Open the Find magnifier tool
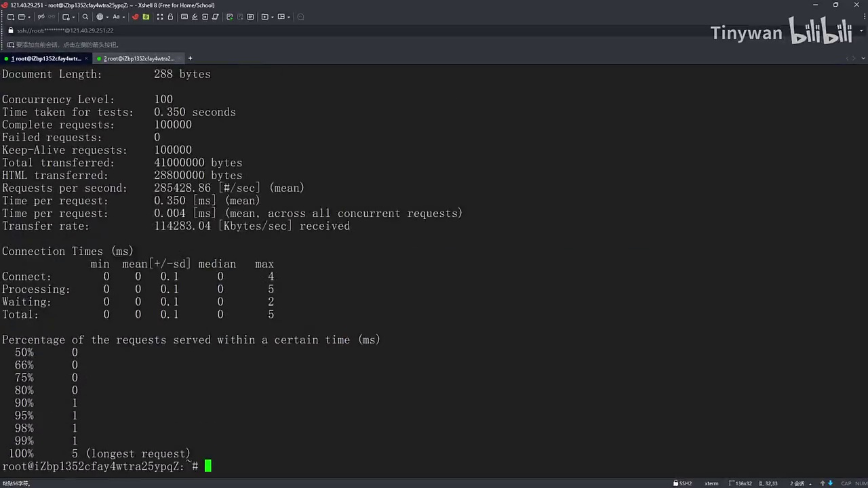The width and height of the screenshot is (868, 488). point(85,17)
